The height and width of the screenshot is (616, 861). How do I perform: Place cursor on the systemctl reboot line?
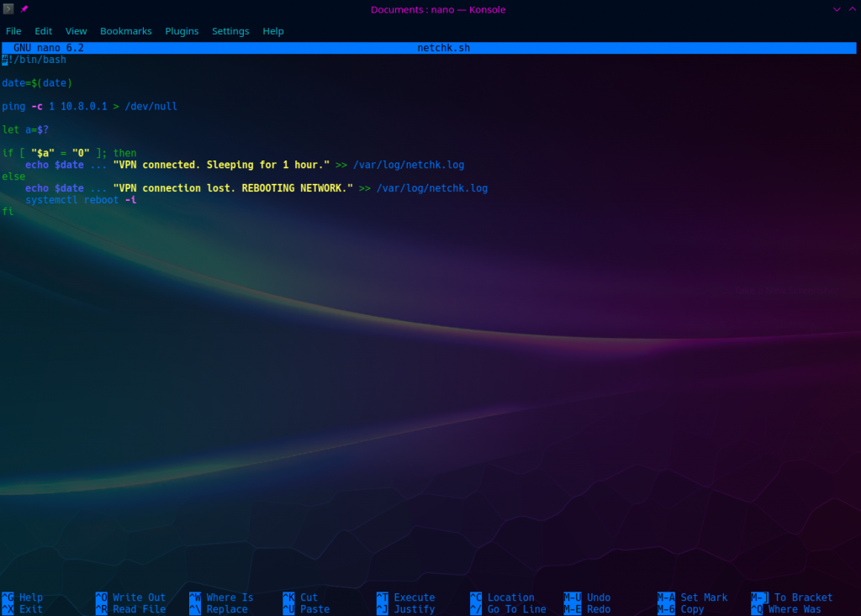(80, 200)
